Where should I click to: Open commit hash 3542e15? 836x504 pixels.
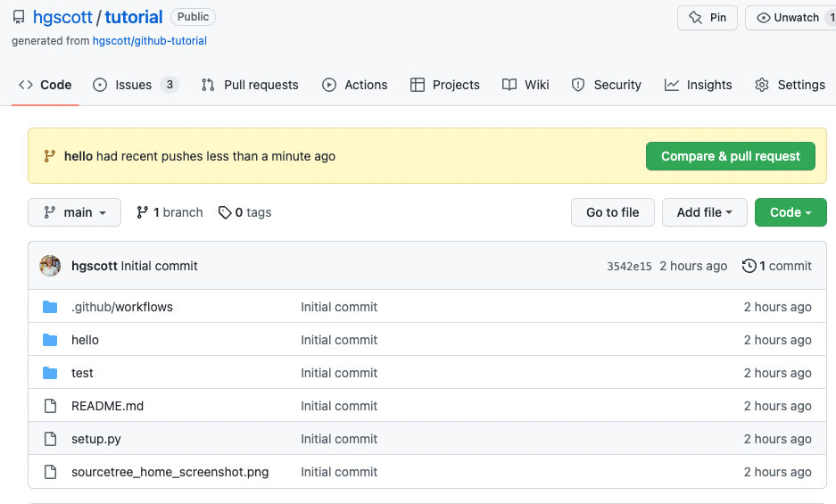click(629, 266)
